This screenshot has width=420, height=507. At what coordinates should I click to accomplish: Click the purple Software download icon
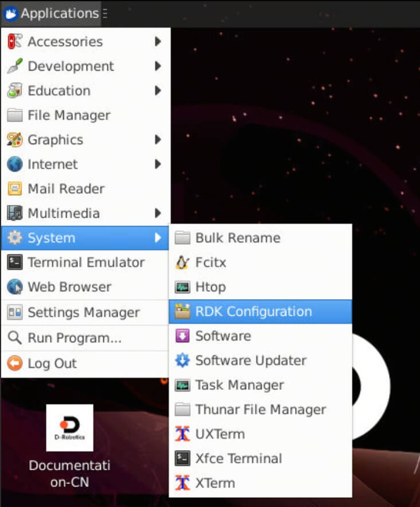(182, 336)
